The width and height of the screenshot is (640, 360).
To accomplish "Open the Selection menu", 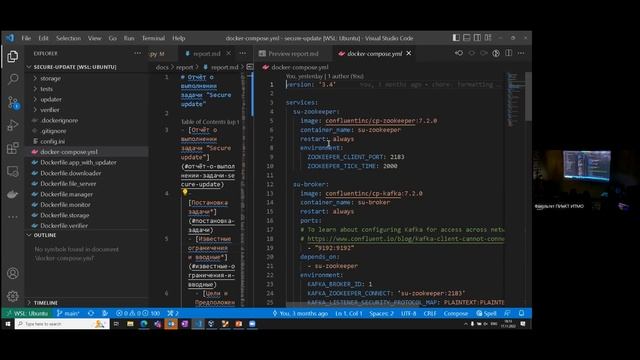I will point(68,38).
